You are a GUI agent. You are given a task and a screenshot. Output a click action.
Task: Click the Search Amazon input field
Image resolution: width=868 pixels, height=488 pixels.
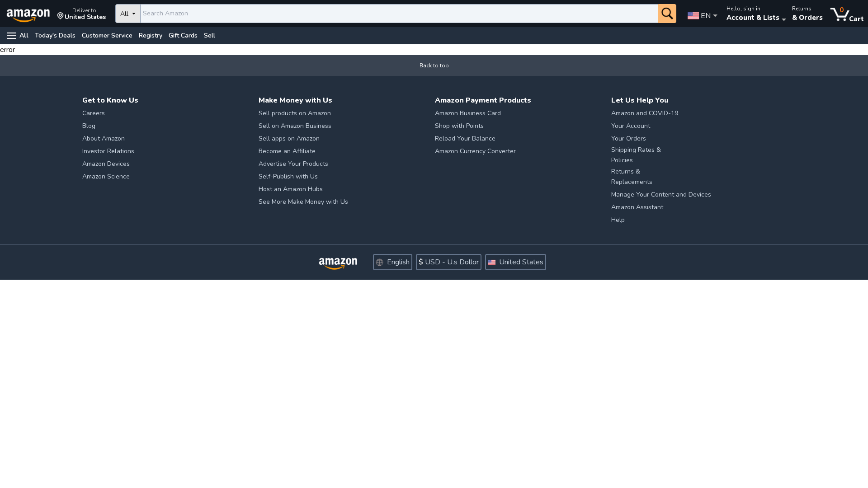(x=399, y=14)
